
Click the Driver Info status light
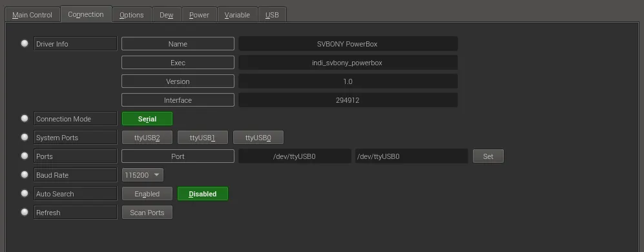click(25, 43)
